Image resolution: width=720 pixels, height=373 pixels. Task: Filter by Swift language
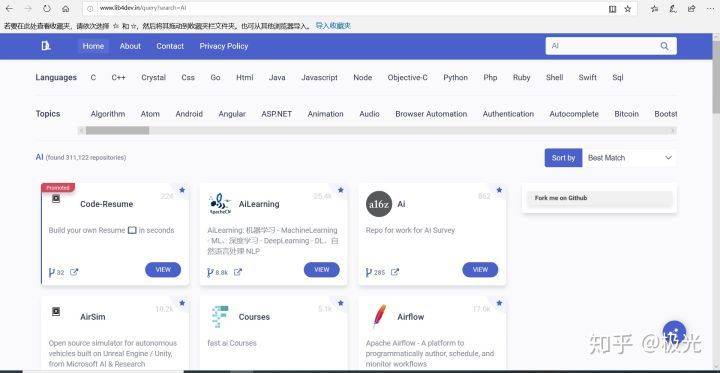pyautogui.click(x=587, y=78)
